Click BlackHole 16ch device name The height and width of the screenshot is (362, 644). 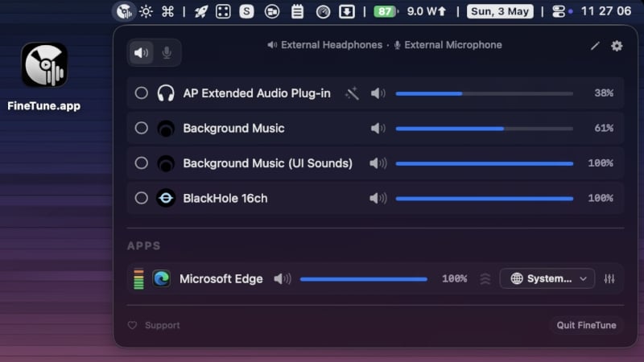[225, 198]
